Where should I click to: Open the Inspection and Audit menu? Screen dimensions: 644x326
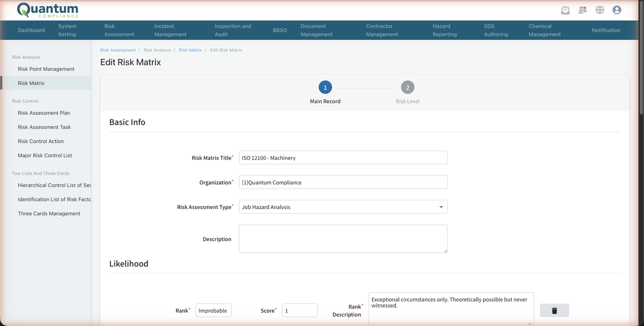(x=233, y=30)
